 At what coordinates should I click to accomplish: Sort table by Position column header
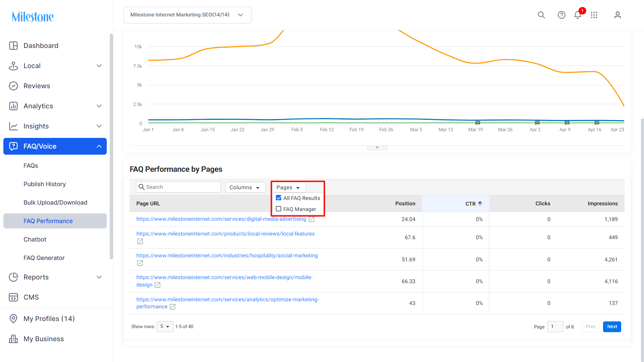[x=405, y=204]
